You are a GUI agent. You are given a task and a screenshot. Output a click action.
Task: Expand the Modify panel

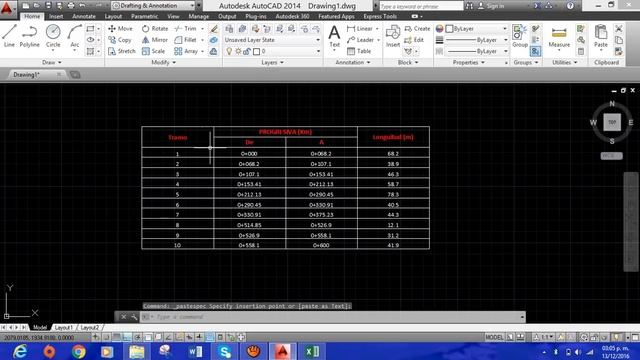(x=164, y=62)
